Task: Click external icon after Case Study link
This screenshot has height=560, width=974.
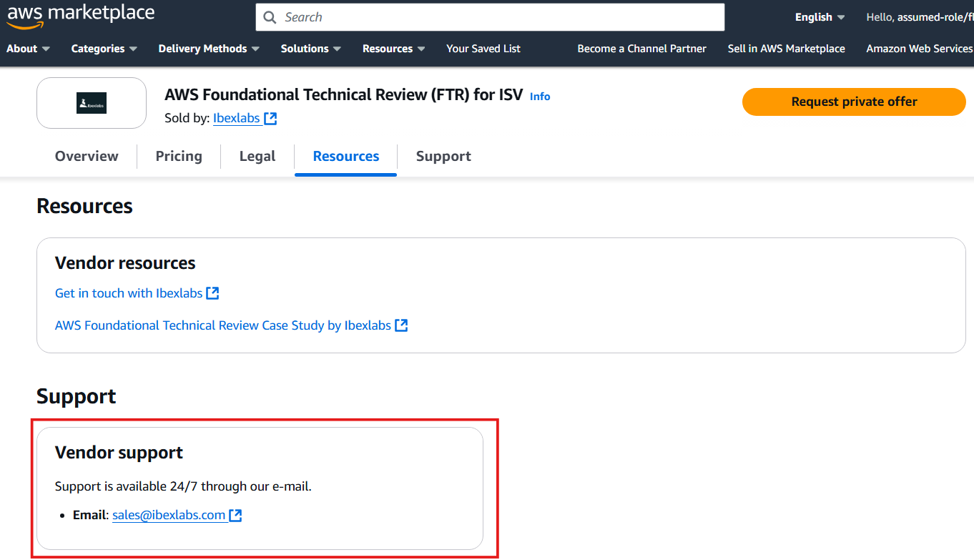Action: [401, 325]
